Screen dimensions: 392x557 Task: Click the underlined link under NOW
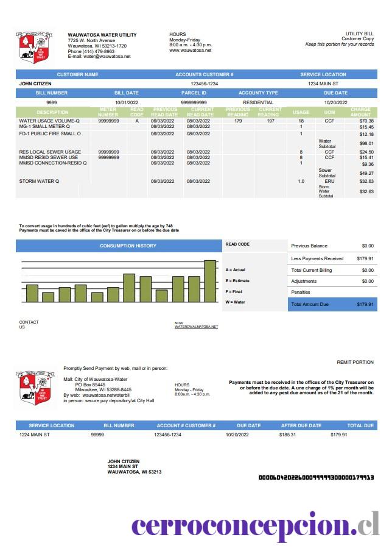[196, 327]
